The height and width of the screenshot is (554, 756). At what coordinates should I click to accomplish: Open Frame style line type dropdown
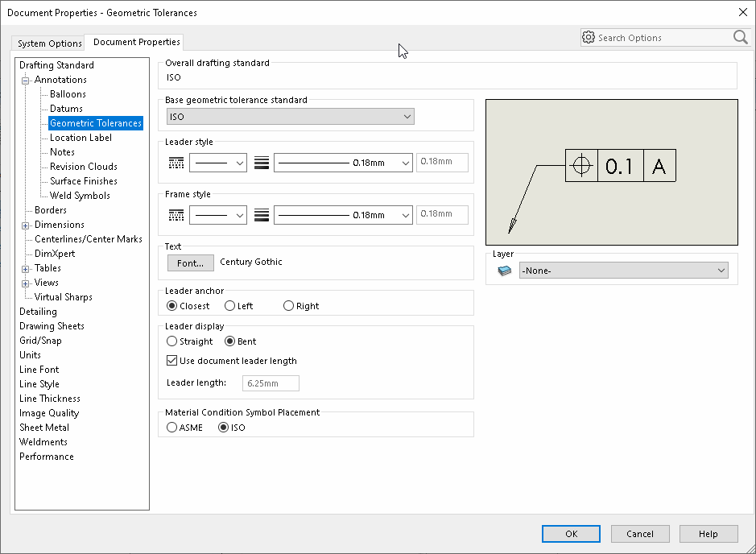(218, 215)
